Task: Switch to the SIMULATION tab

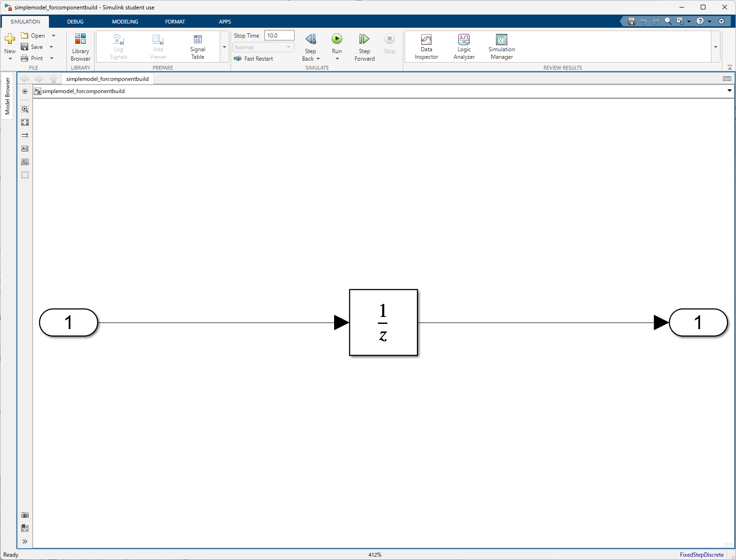Action: [x=25, y=22]
